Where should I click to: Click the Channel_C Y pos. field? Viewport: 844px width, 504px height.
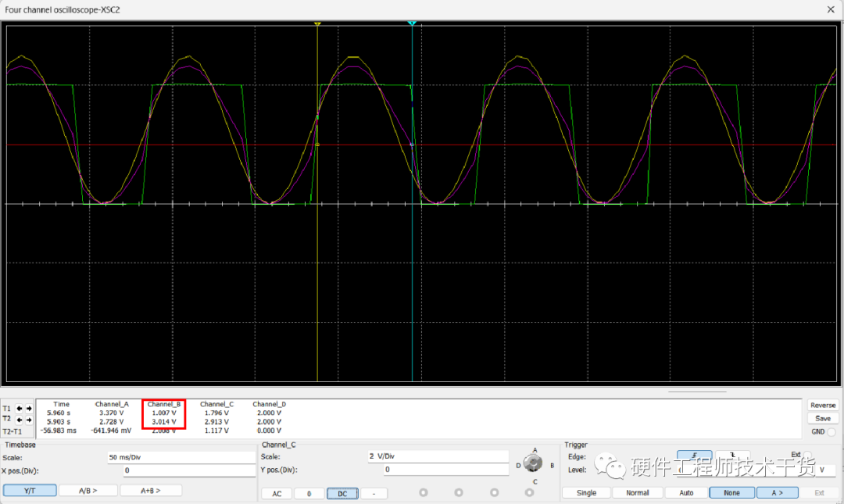pos(446,470)
